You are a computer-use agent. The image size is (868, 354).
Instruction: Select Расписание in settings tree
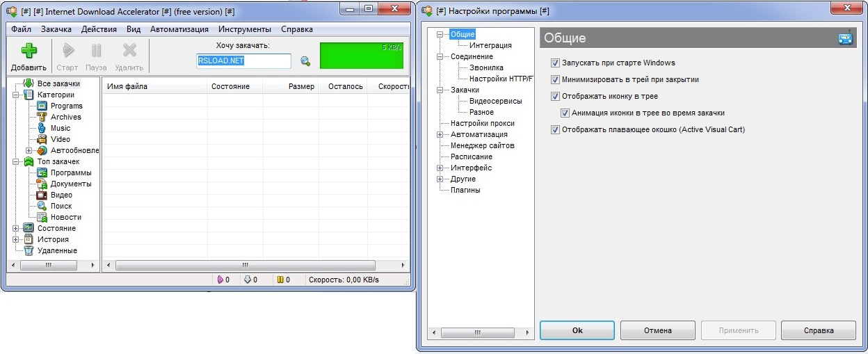[471, 156]
